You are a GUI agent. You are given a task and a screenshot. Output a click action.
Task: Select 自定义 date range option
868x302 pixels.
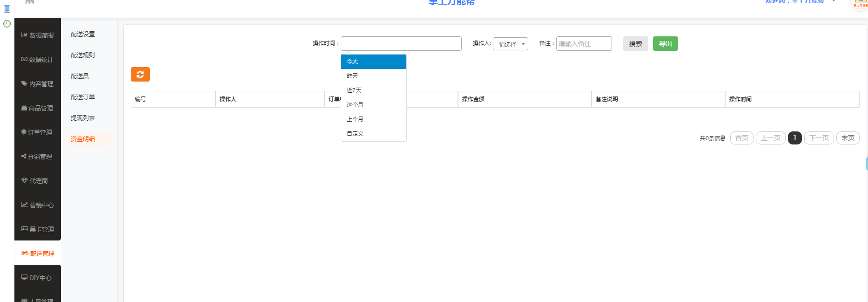(x=373, y=134)
